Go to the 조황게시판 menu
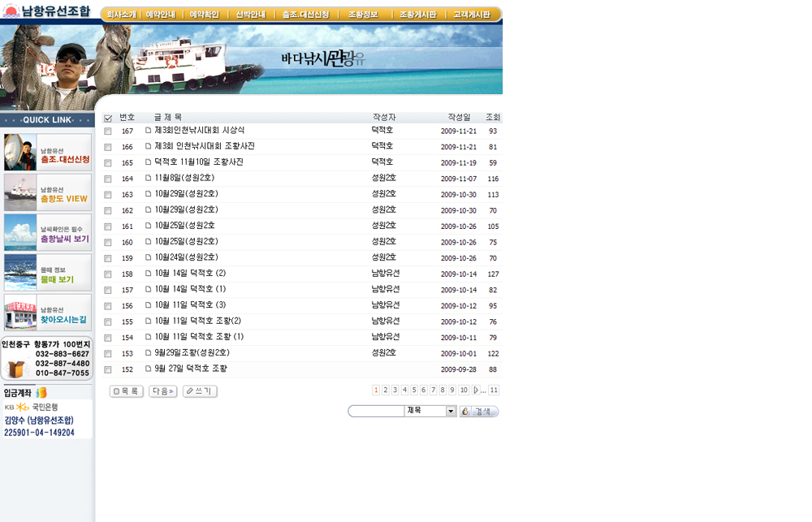This screenshot has width=812, height=522. (x=417, y=15)
